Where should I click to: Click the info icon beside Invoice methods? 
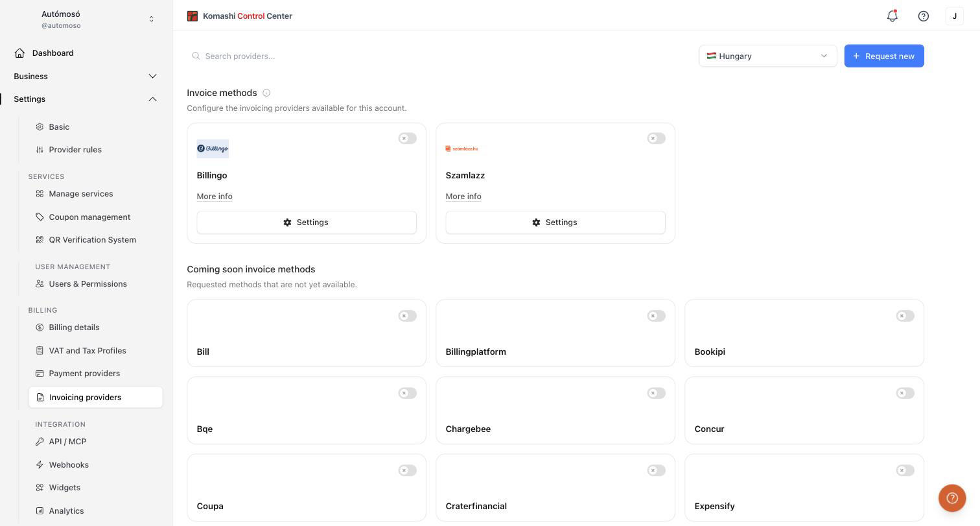(x=266, y=93)
